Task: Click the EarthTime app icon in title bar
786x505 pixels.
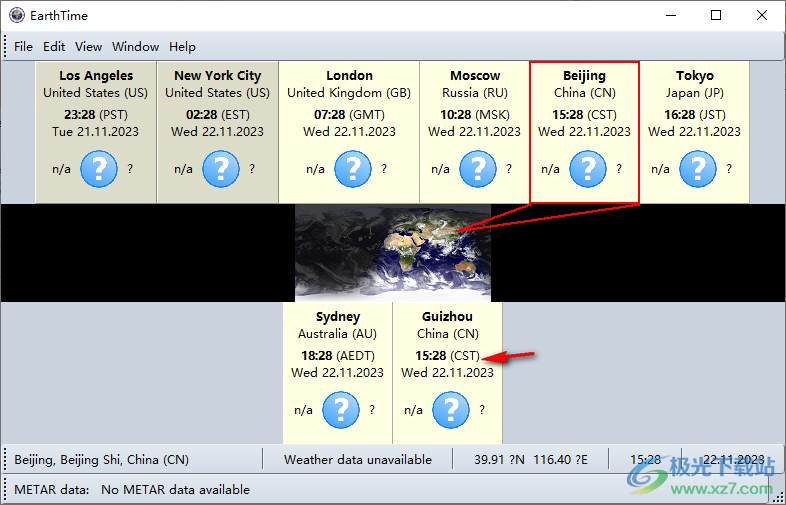Action: (17, 16)
